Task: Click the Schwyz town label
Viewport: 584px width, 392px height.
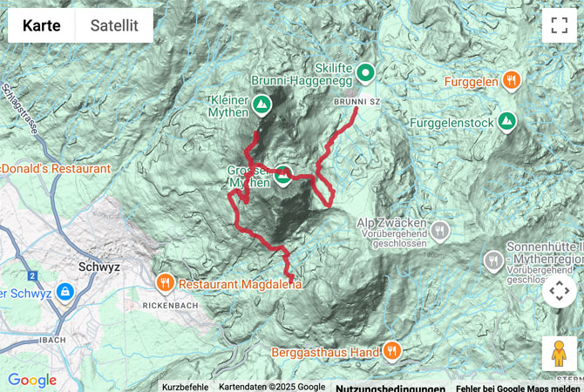Action: coord(99,267)
